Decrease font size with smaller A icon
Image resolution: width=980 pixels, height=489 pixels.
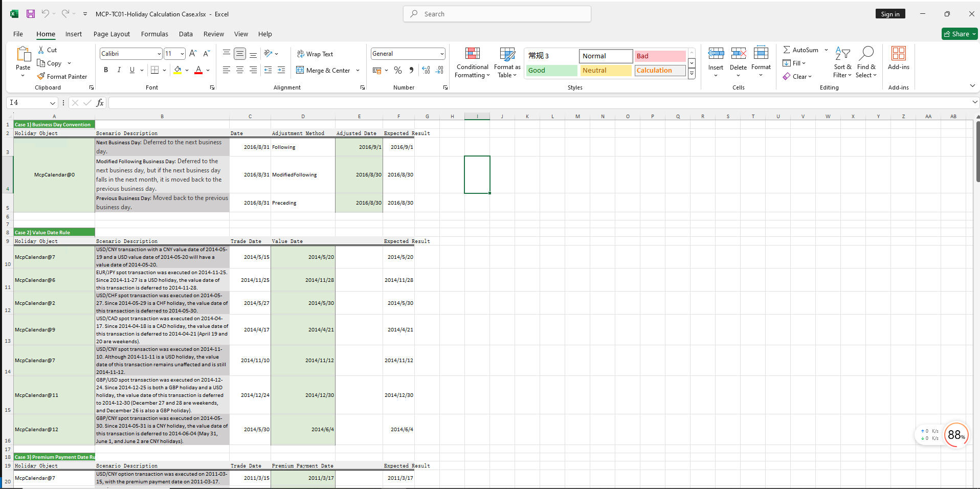206,53
